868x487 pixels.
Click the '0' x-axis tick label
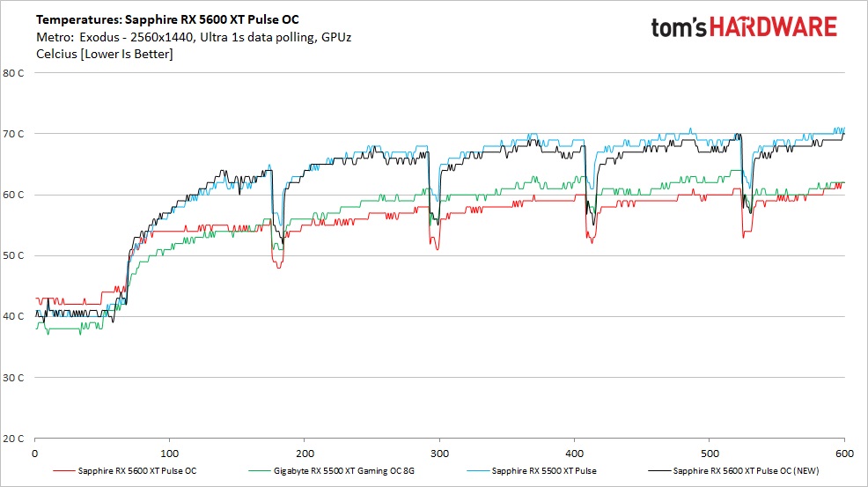pos(35,454)
